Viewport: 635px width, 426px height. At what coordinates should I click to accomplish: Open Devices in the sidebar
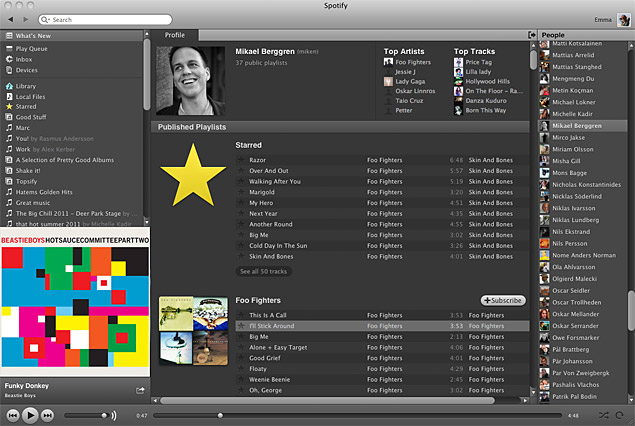[27, 70]
